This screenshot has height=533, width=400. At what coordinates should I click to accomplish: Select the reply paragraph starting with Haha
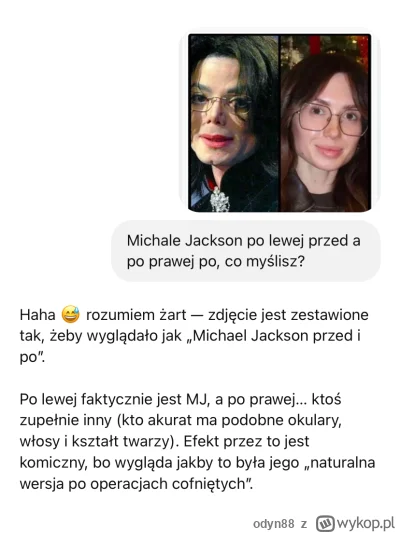coord(194,336)
